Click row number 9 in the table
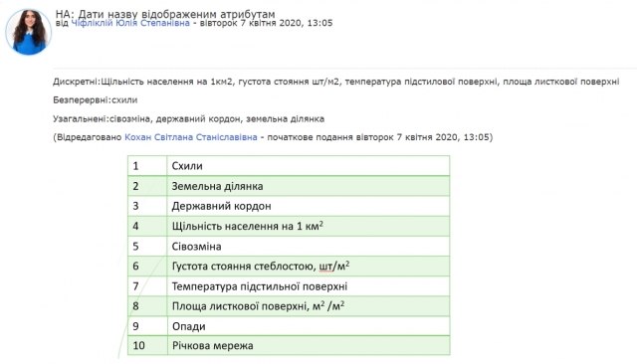Screen dimensions: 637x364 tap(147, 326)
